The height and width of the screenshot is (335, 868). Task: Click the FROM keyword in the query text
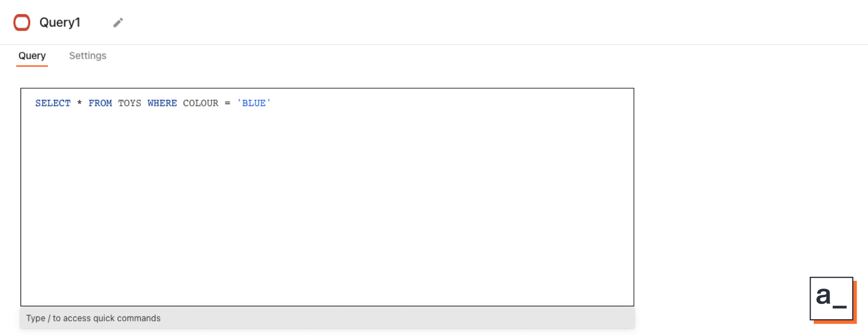[x=100, y=103]
